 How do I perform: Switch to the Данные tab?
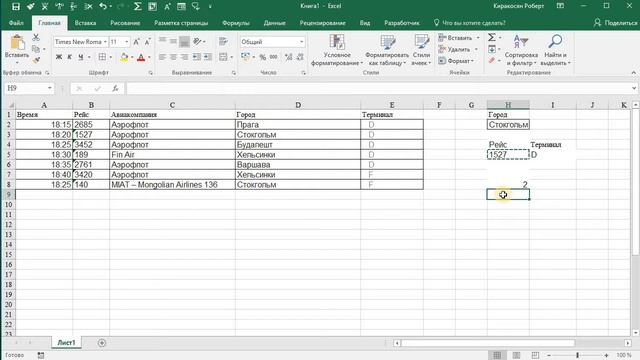pos(274,23)
